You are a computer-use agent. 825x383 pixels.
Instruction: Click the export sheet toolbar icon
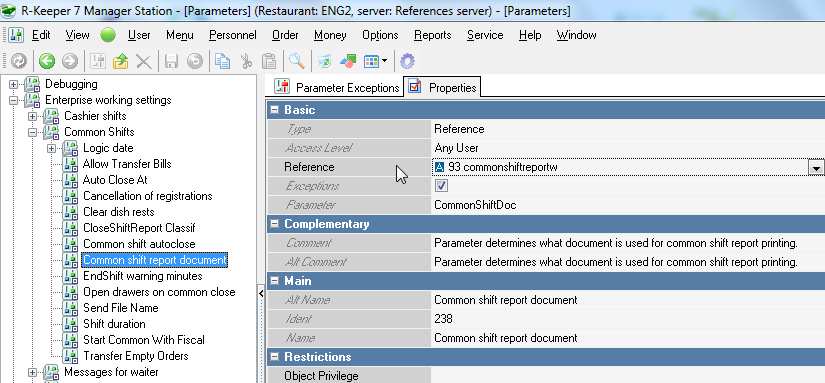pyautogui.click(x=325, y=62)
